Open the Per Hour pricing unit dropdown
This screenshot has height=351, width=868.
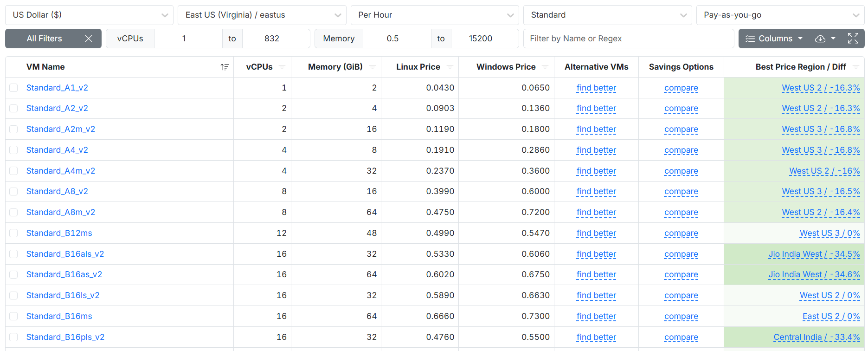[x=435, y=15]
